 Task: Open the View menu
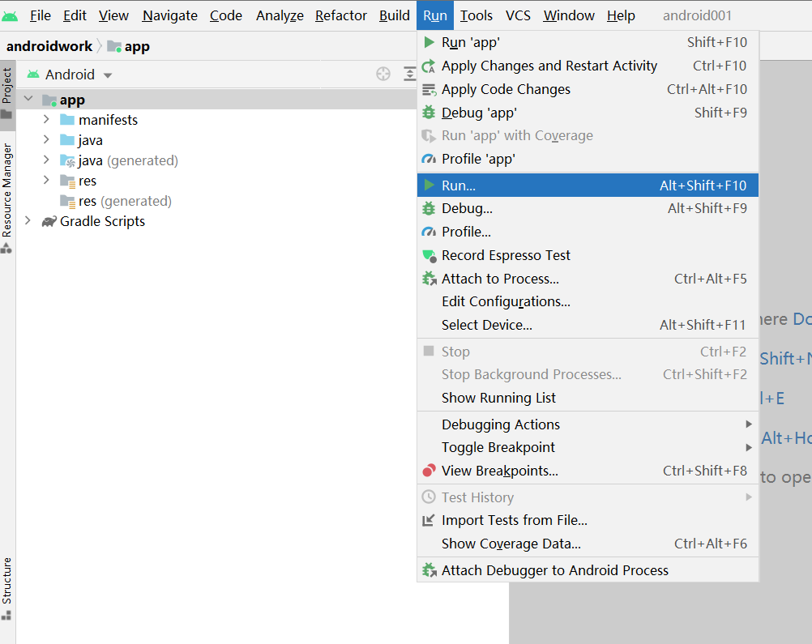[x=113, y=15]
